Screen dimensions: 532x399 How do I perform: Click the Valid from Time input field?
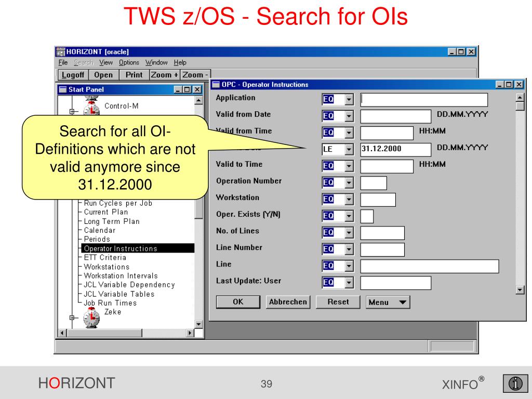387,133
